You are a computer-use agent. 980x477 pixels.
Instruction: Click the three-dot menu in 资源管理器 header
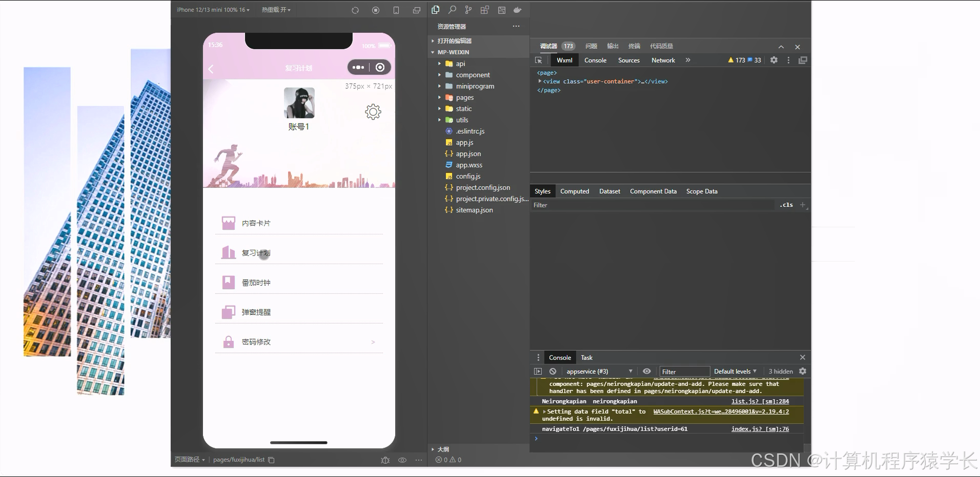point(516,26)
